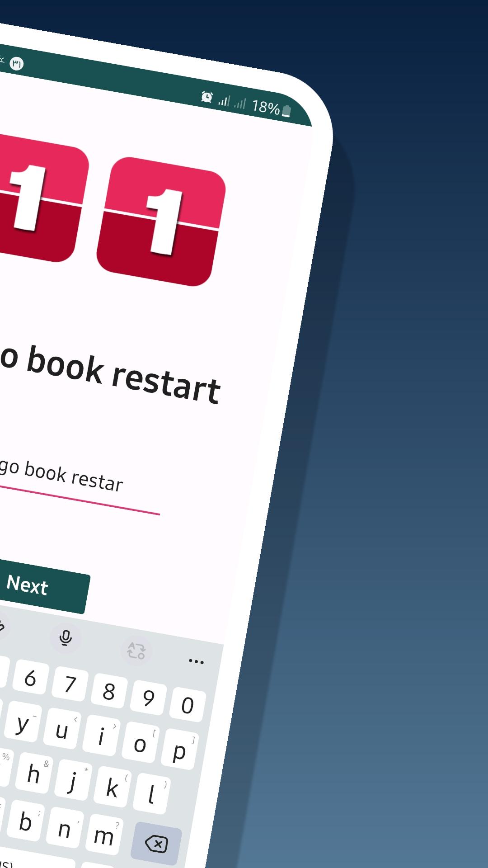Open the keyboard three-dots more menu
Screen dimensions: 488x868
click(196, 661)
